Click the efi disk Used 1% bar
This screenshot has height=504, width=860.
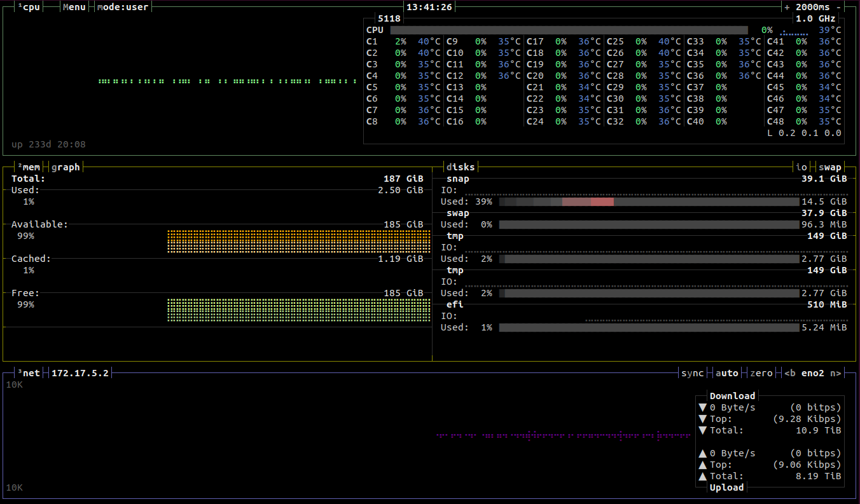pyautogui.click(x=649, y=327)
